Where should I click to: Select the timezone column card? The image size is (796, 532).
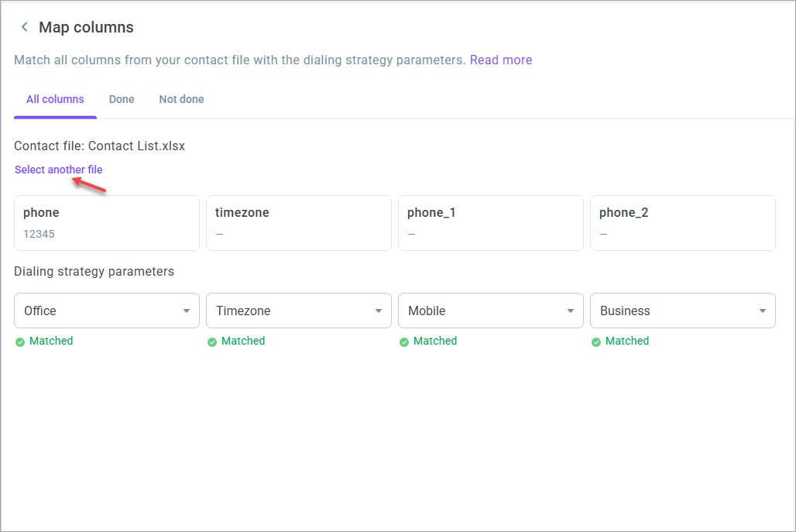[299, 223]
